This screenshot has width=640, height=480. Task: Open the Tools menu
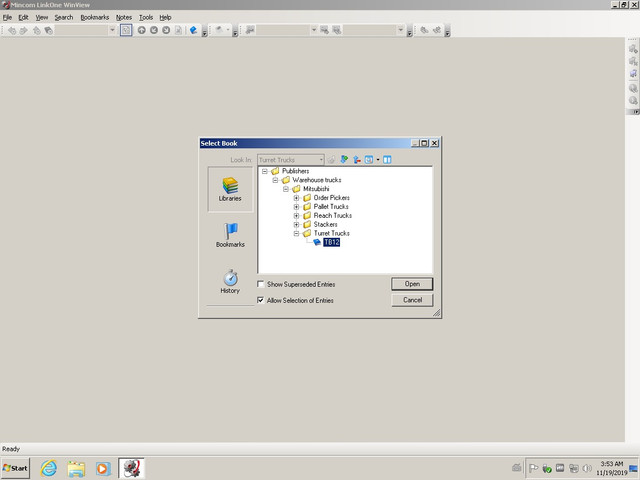click(146, 17)
